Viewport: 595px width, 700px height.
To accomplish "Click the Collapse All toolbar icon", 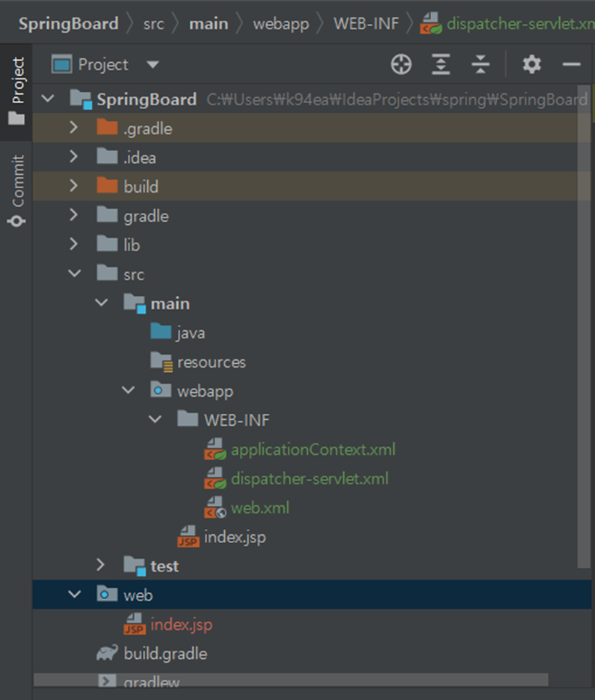I will point(480,65).
